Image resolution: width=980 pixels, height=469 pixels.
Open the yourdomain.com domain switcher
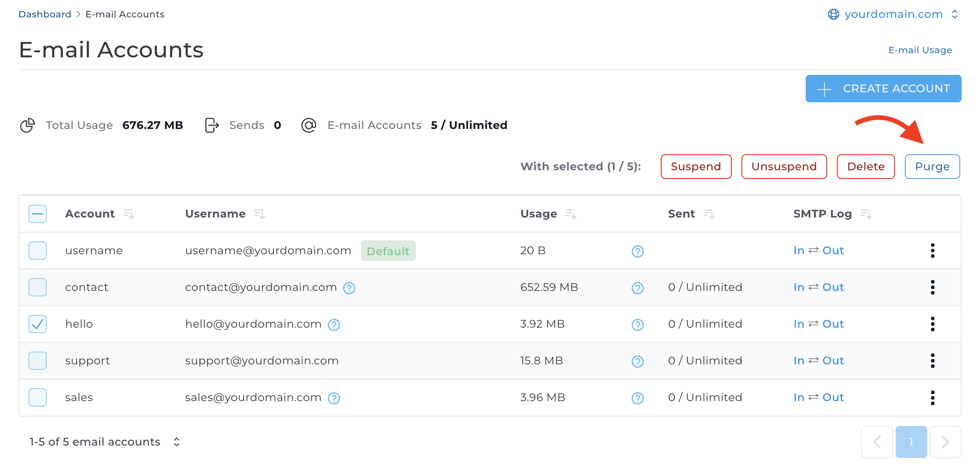(893, 14)
